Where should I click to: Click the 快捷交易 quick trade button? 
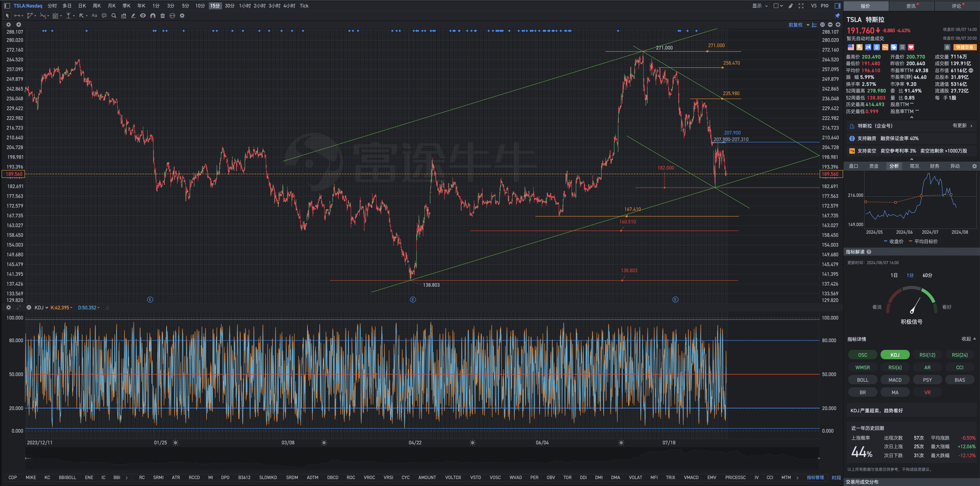click(965, 47)
